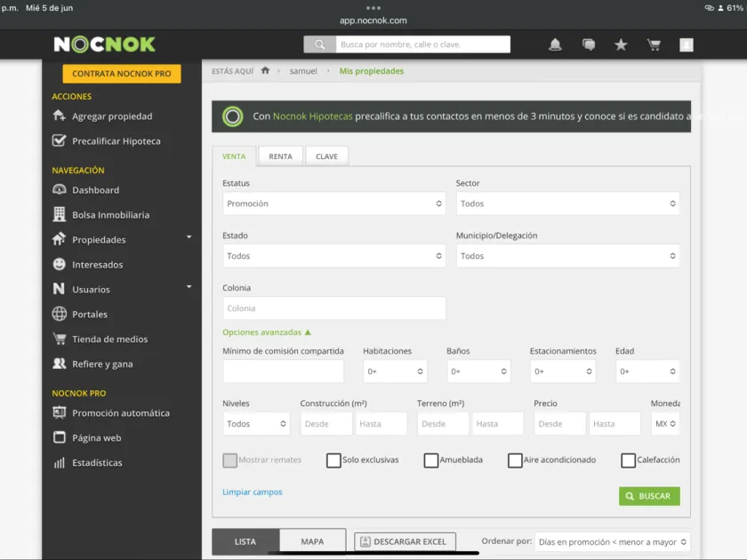Image resolution: width=747 pixels, height=560 pixels.
Task: Expand the Usuarios submenu arrow
Action: (189, 286)
